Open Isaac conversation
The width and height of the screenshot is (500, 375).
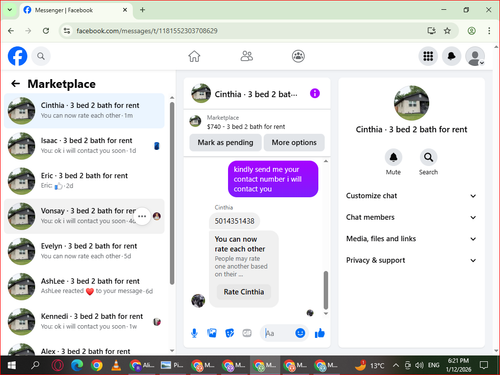[84, 146]
